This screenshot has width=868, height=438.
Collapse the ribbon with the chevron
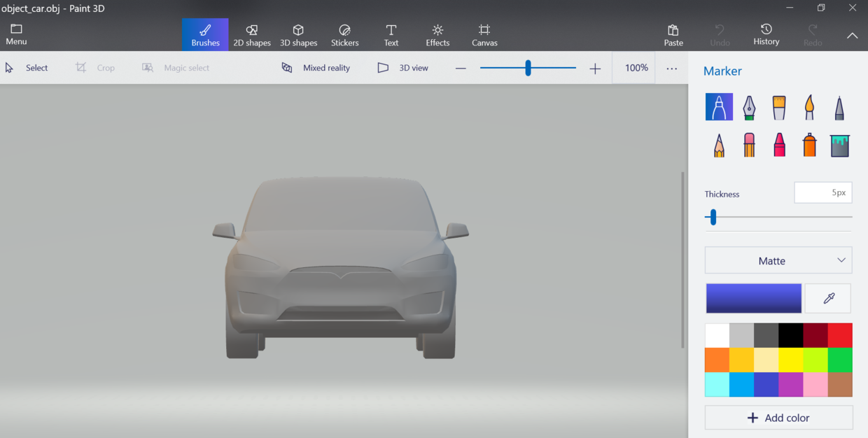pos(852,36)
